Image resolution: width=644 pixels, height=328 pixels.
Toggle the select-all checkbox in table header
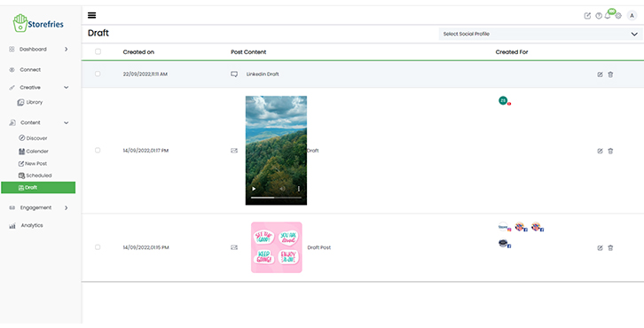(98, 51)
